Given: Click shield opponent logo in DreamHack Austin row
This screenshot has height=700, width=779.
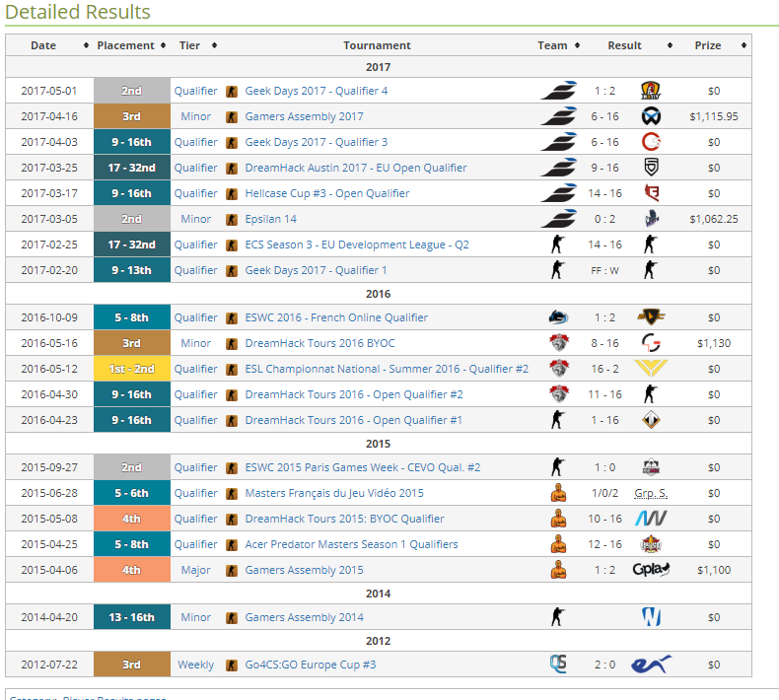Looking at the screenshot, I should (651, 168).
